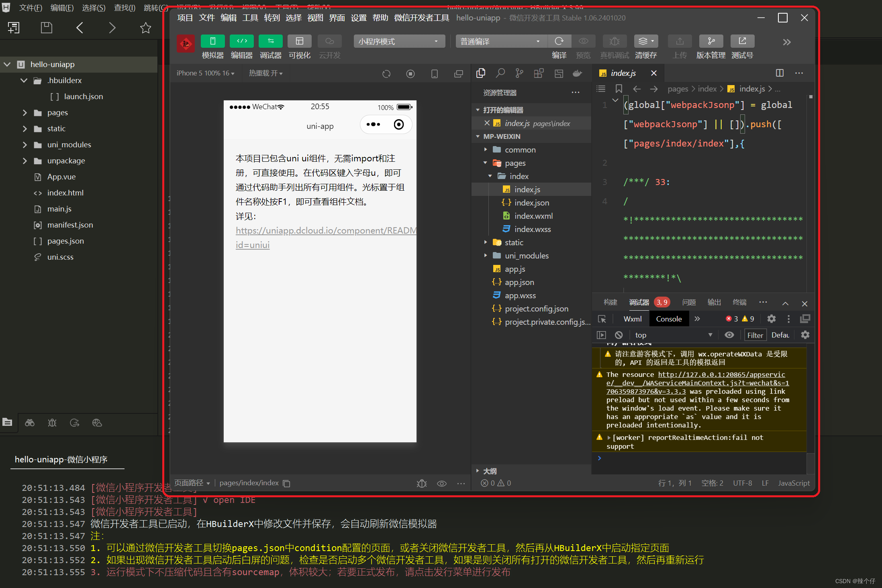Switch to the Wxml devtools tab
The width and height of the screenshot is (882, 588).
633,319
